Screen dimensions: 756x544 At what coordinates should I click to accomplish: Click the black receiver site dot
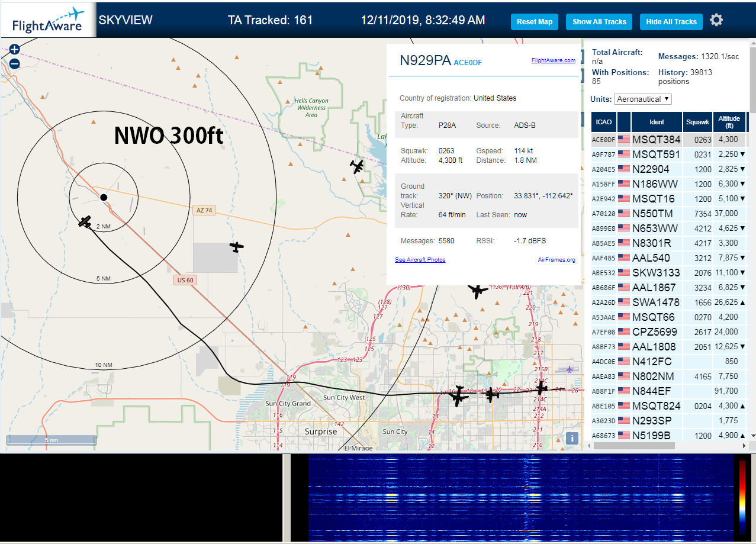[104, 197]
